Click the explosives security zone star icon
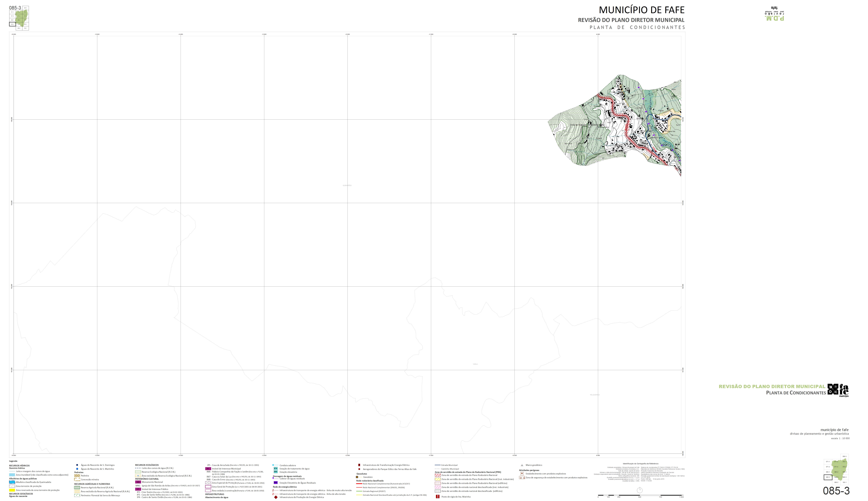Image resolution: width=868 pixels, height=501 pixels. pyautogui.click(x=522, y=478)
